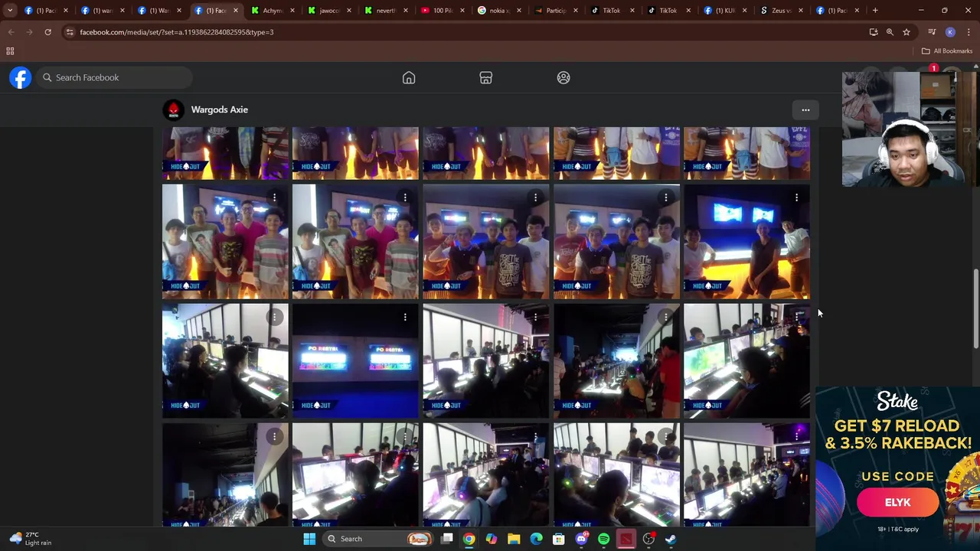Open the Chrome apps grid shortcut
The width and height of the screenshot is (980, 551).
point(10,51)
